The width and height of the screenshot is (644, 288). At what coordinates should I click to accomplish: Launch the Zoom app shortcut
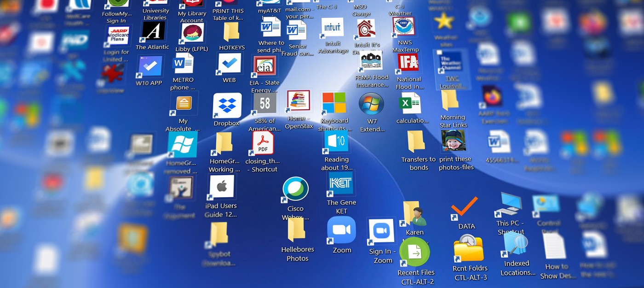click(x=342, y=230)
